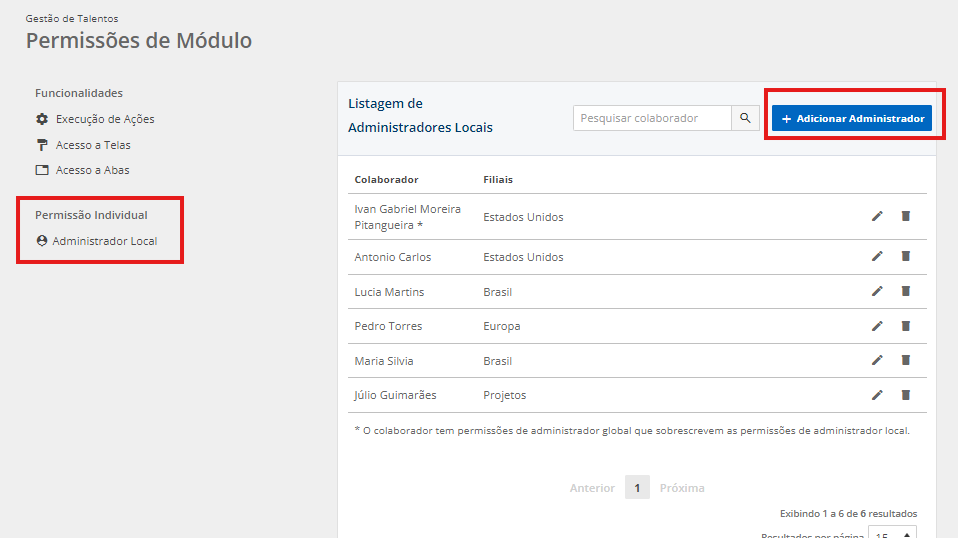
Task: Click Adicionar Administrador button
Action: (x=852, y=118)
